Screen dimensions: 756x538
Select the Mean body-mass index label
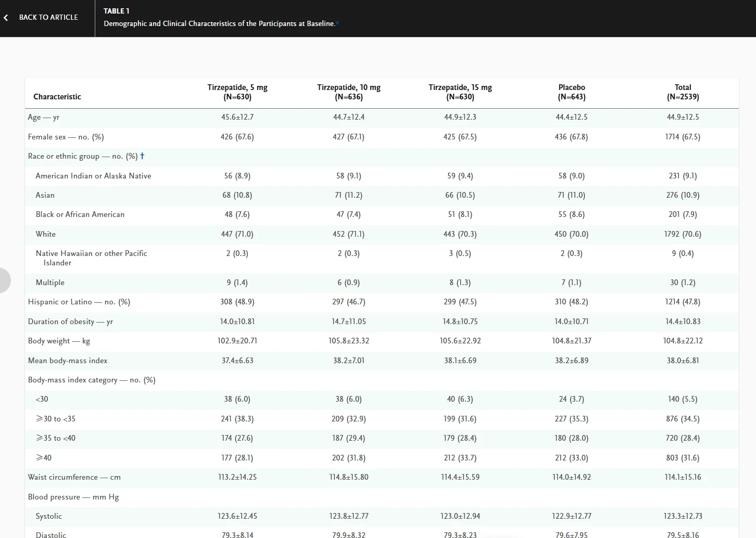tap(68, 361)
